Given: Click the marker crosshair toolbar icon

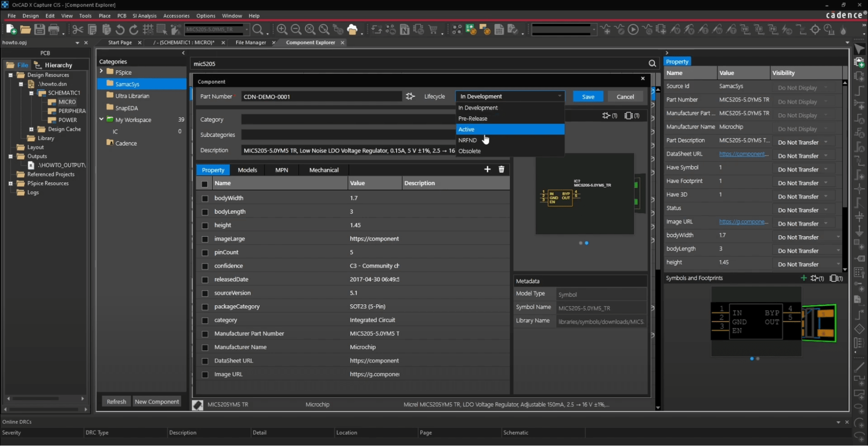Looking at the screenshot, I should (x=815, y=30).
